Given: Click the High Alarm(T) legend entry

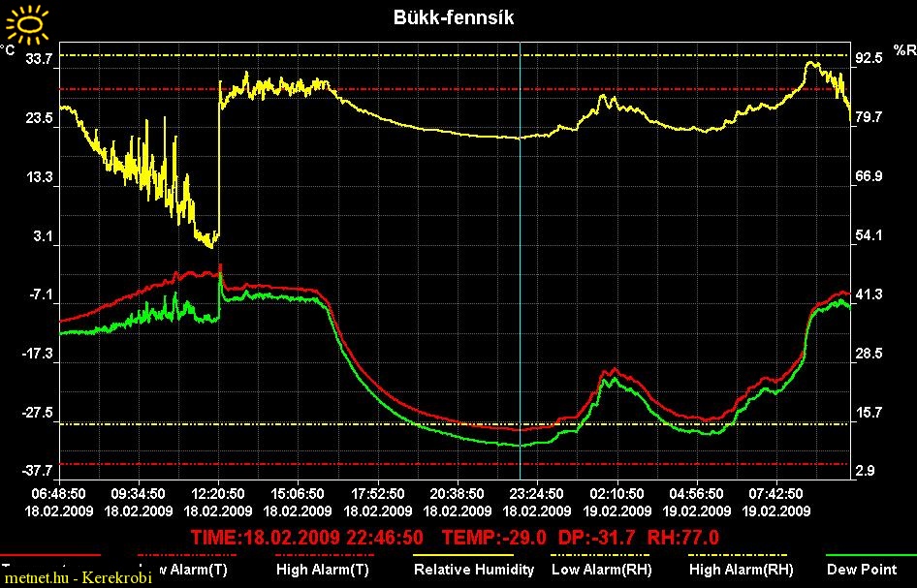Looking at the screenshot, I should [x=322, y=570].
